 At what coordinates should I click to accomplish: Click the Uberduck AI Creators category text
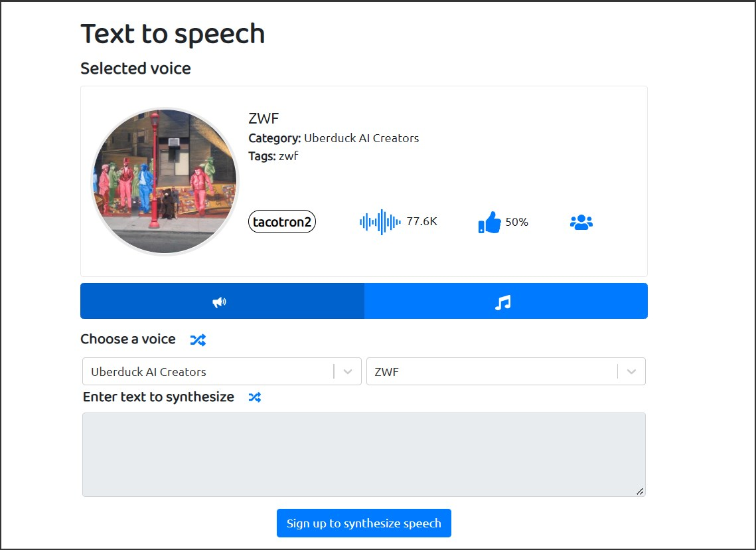click(x=361, y=138)
